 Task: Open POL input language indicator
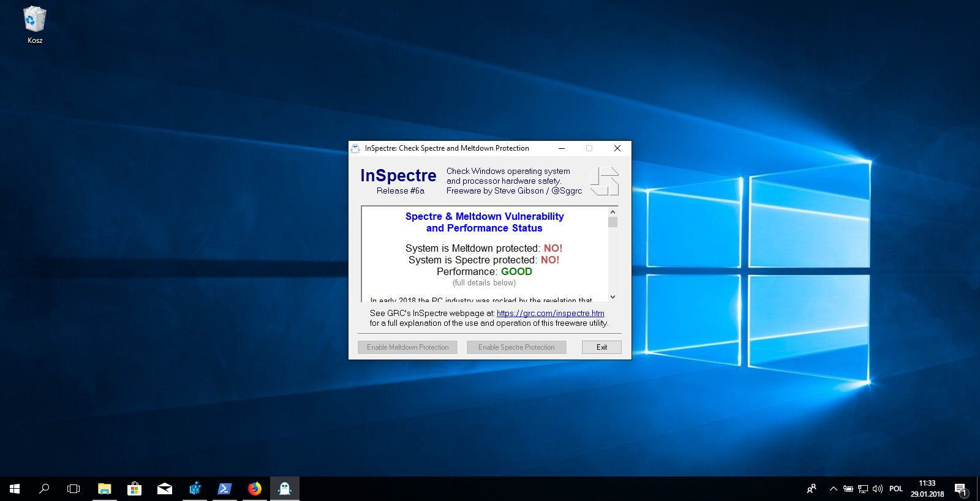click(x=896, y=489)
